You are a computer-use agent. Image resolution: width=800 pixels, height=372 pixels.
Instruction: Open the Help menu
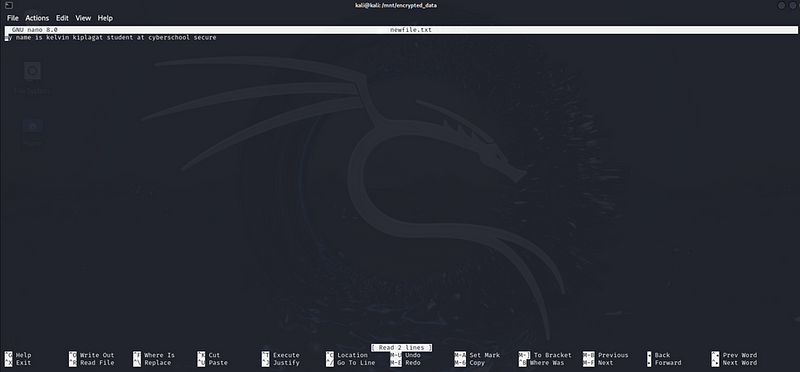pos(105,18)
